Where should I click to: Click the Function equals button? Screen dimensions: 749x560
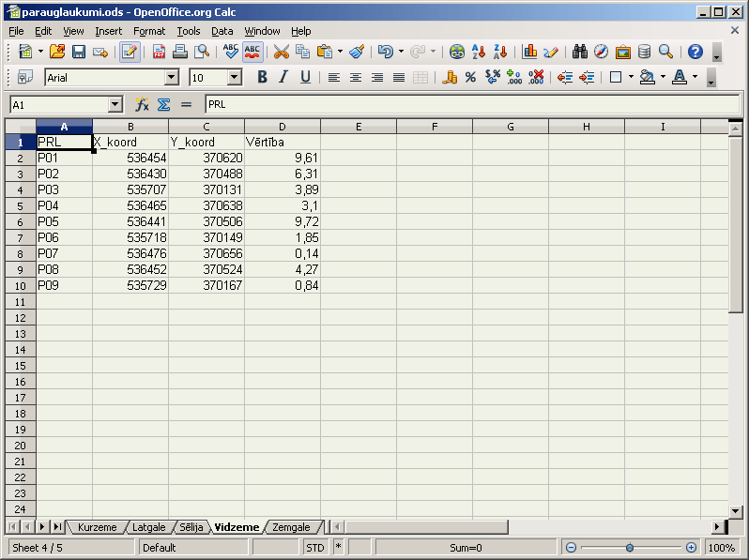coord(186,104)
